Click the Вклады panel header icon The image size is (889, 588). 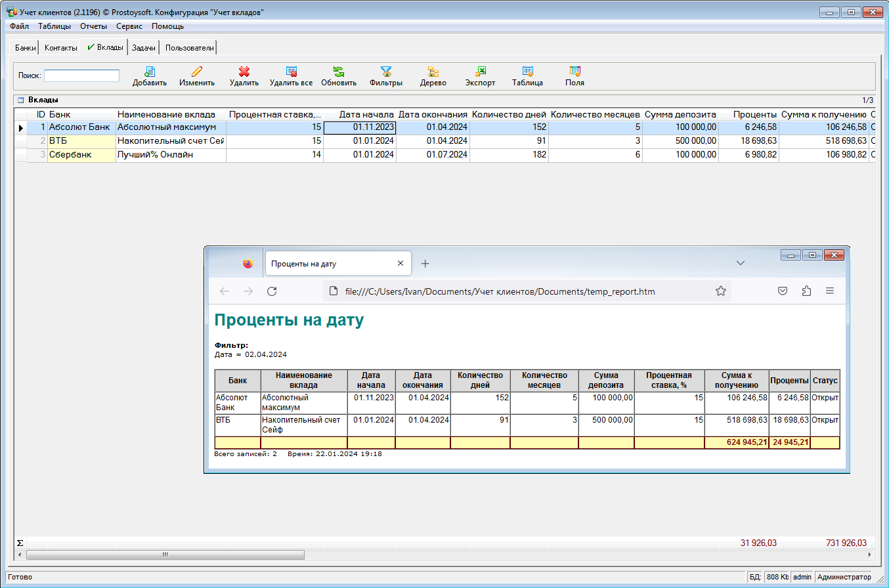[x=20, y=100]
